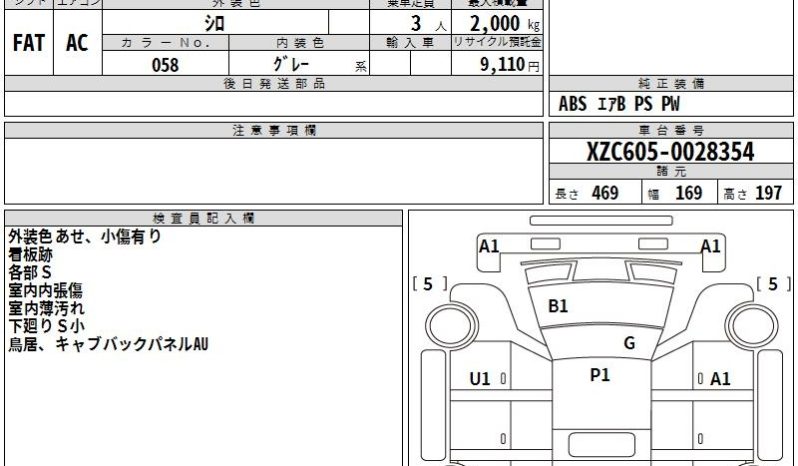Click the 輸入車 header
The image size is (798, 466).
(x=410, y=43)
